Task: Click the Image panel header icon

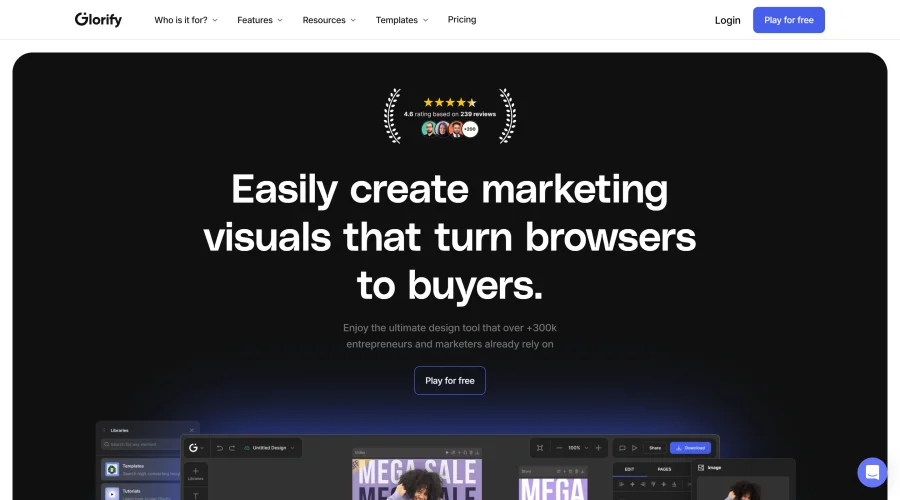Action: [x=701, y=468]
